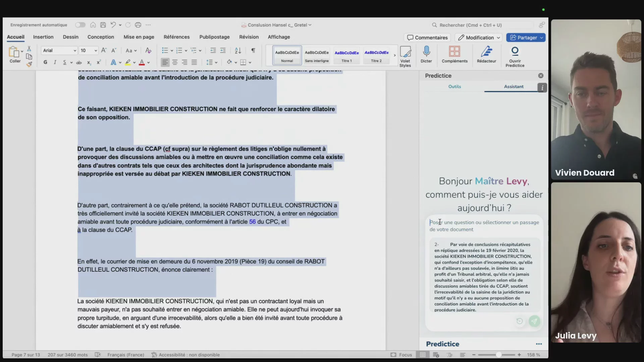Expand the styles gallery arrow
The height and width of the screenshot is (362, 644).
click(x=394, y=55)
